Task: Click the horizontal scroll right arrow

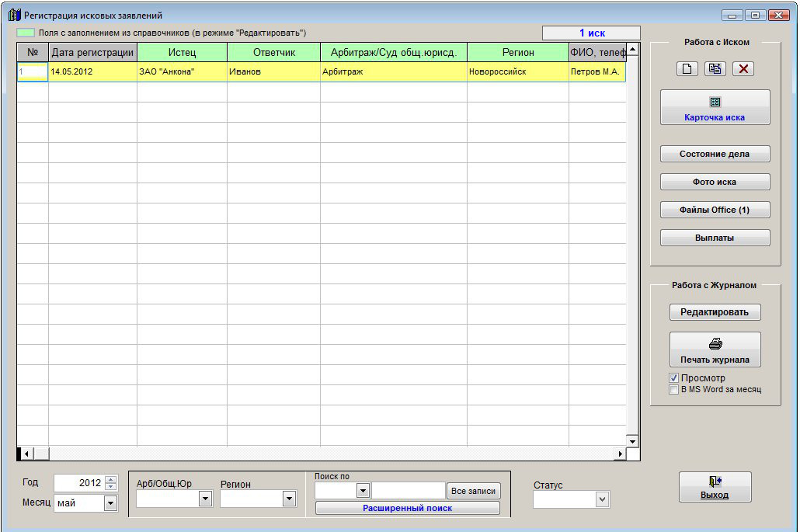Action: [x=620, y=454]
